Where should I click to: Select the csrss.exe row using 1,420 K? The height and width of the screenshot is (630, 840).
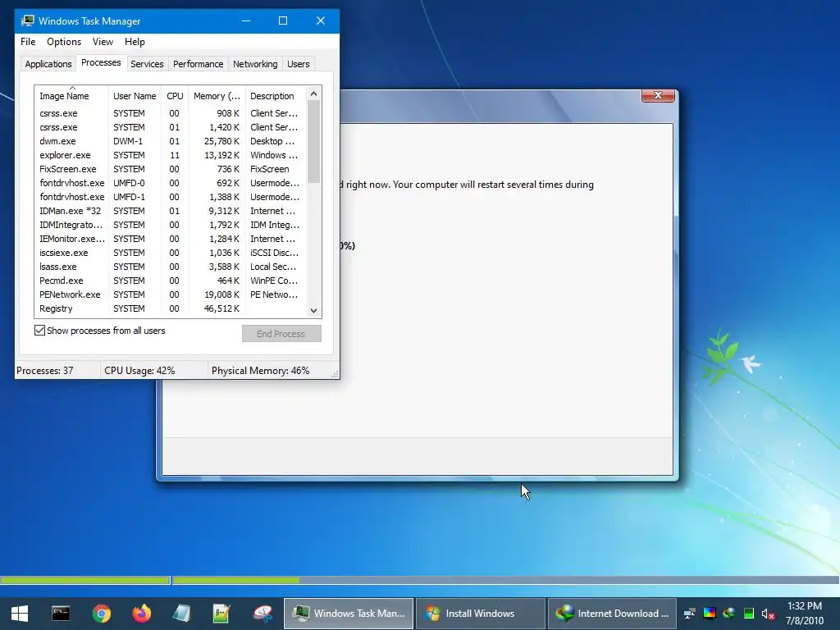171,127
